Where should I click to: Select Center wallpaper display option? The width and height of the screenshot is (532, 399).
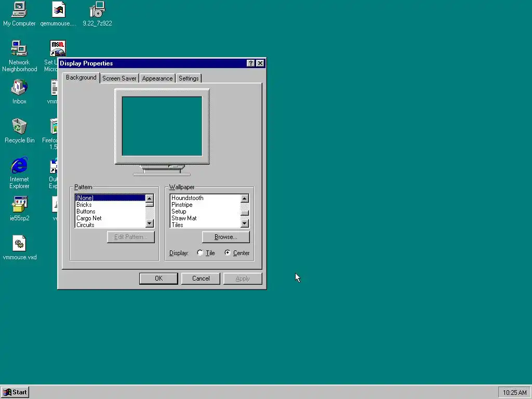coord(237,253)
